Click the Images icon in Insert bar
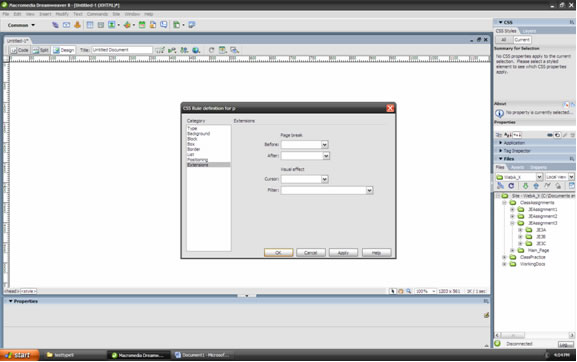This screenshot has height=362, width=577. 111,25
